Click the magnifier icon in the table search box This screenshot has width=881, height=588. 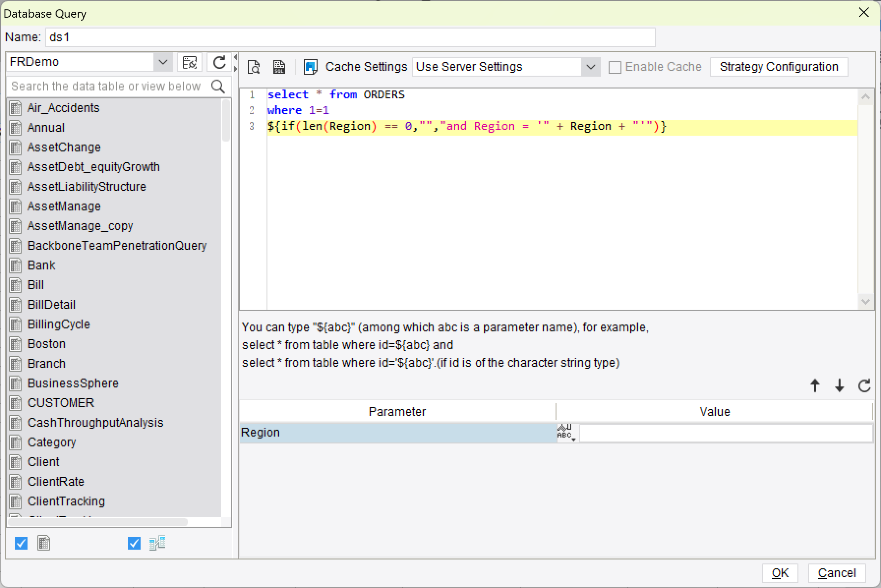[218, 86]
